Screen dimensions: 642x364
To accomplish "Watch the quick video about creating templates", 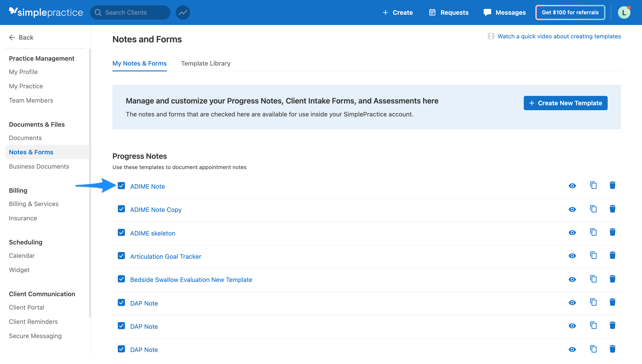I will coord(559,36).
